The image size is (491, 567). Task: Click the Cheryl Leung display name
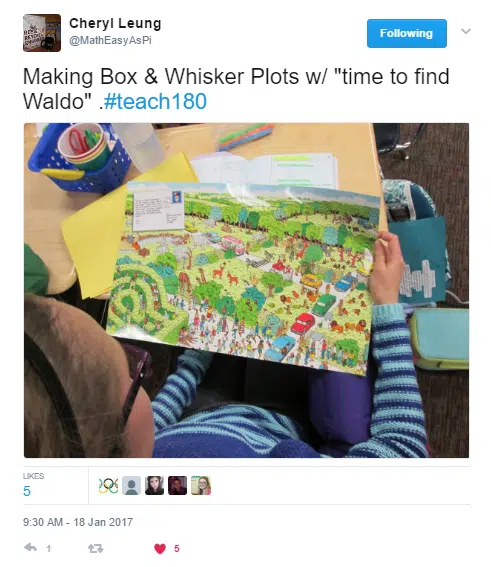pos(115,24)
